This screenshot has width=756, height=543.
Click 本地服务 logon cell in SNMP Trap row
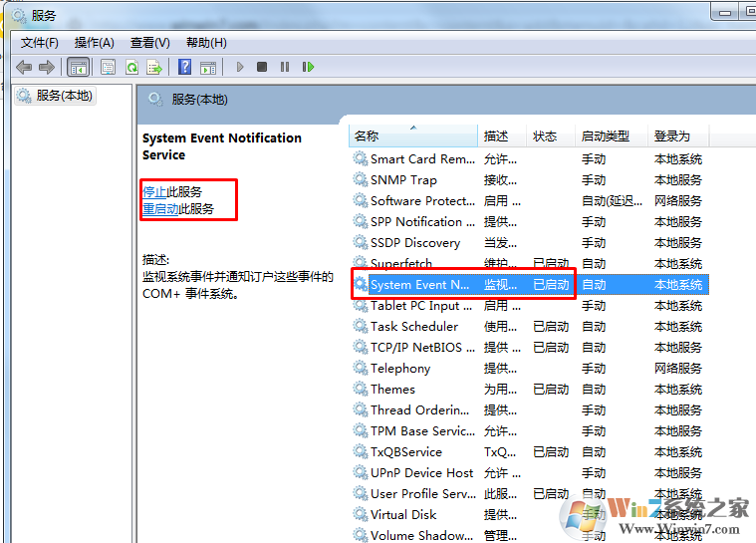coord(678,180)
